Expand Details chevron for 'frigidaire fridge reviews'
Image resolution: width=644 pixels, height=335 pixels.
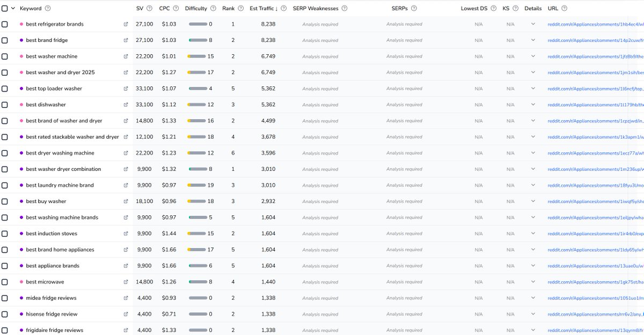[533, 330]
